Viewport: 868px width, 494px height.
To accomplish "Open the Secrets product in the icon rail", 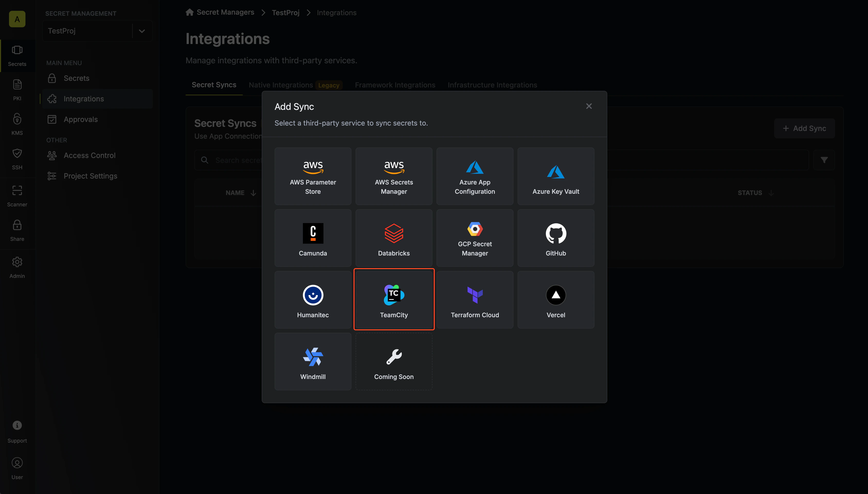I will pos(17,56).
